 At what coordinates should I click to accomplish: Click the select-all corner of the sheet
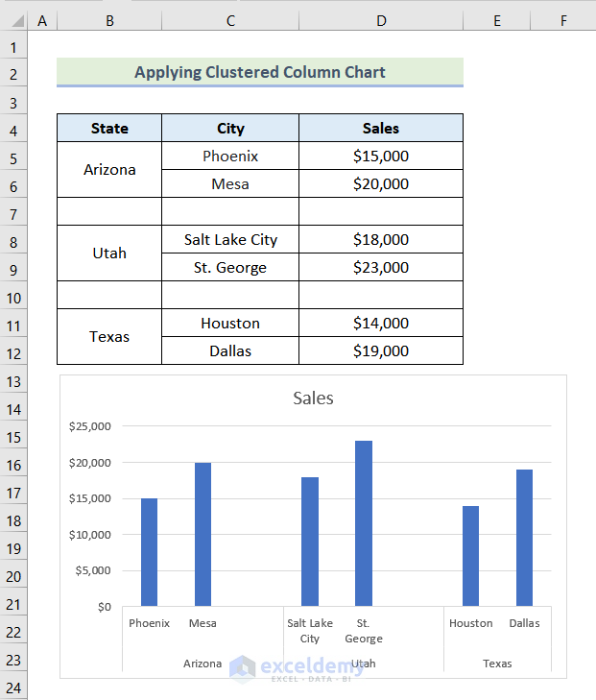point(14,20)
